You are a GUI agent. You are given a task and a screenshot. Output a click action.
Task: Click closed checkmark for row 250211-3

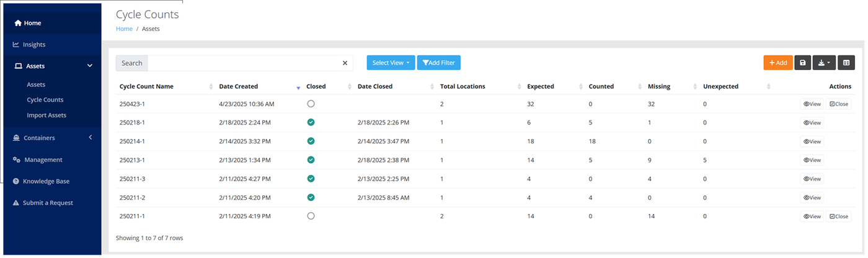311,179
